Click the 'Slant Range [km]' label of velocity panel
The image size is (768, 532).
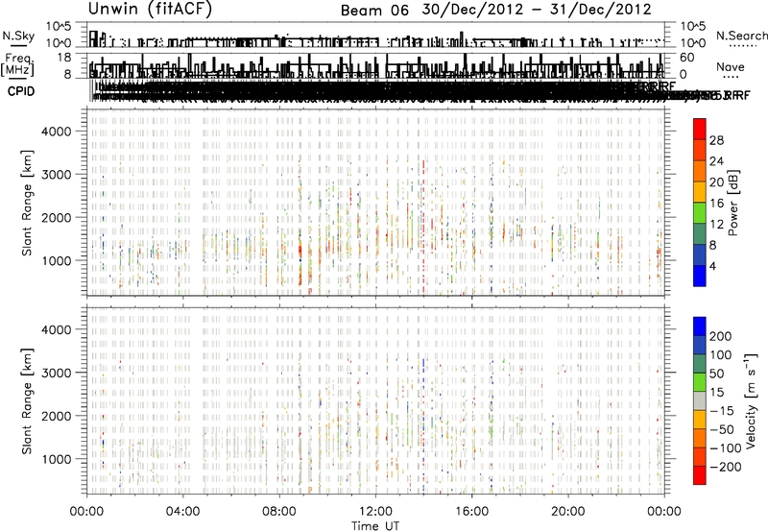[x=27, y=400]
